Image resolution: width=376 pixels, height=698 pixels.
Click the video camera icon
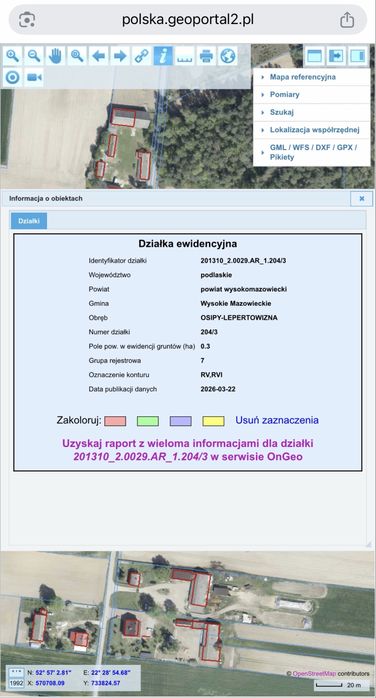[x=34, y=77]
